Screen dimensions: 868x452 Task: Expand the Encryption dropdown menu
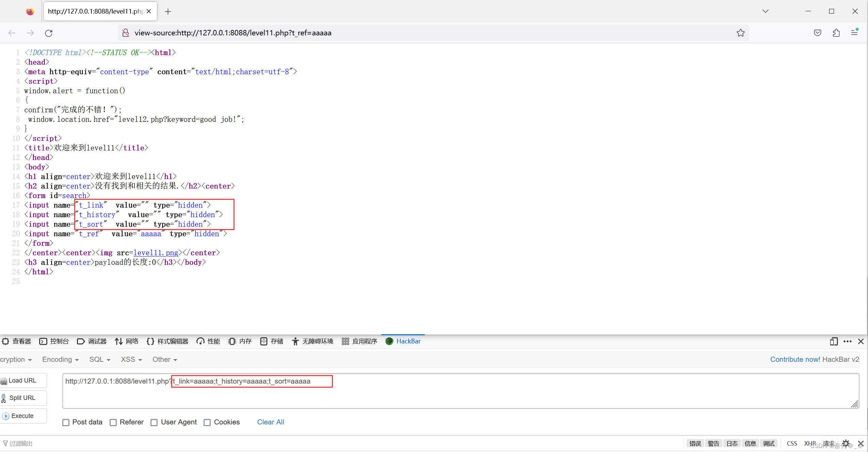point(16,359)
